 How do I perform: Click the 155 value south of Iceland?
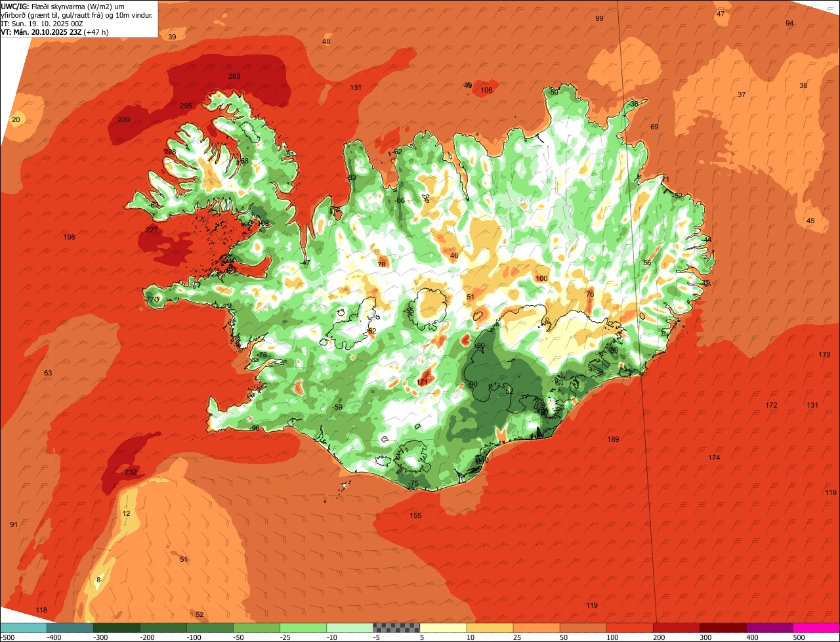(x=415, y=515)
